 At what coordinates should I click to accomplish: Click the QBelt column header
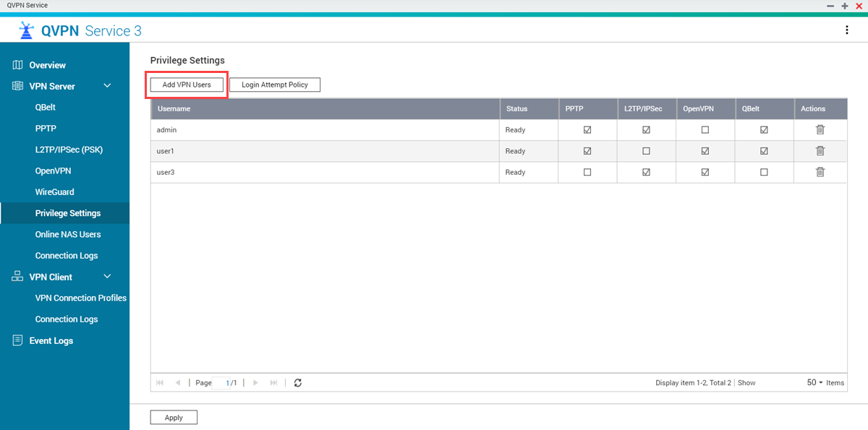765,108
